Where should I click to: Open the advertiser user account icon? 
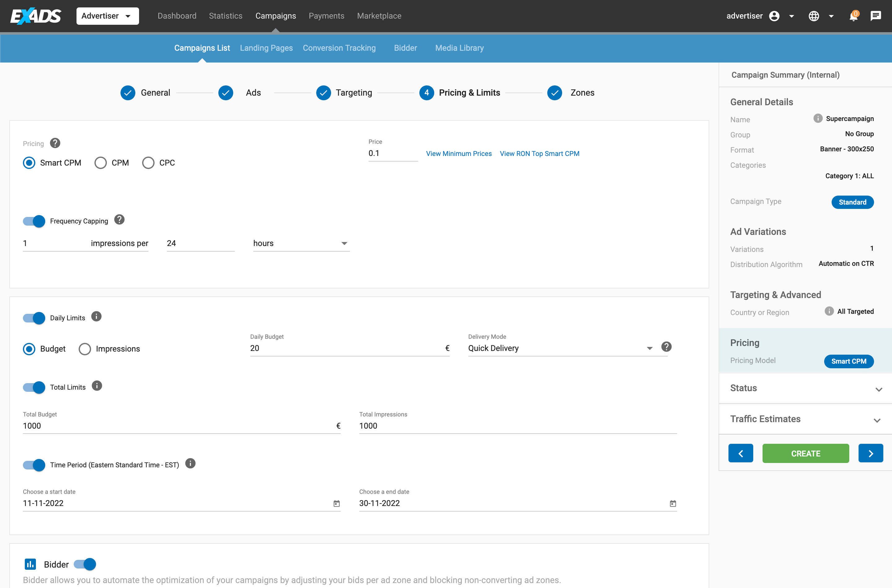click(774, 16)
